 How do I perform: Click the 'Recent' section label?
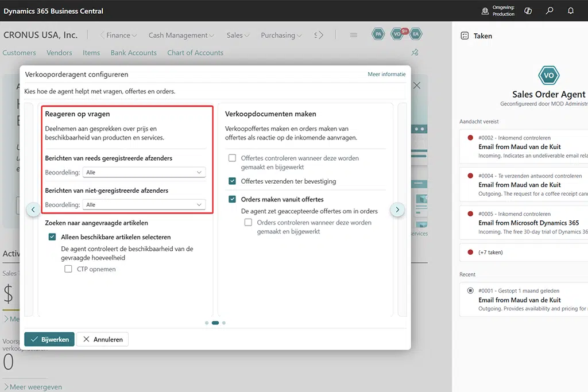(x=467, y=274)
